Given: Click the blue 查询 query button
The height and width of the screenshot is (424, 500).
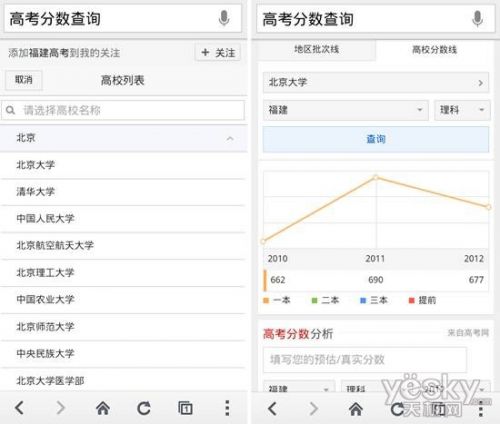Looking at the screenshot, I should (376, 139).
